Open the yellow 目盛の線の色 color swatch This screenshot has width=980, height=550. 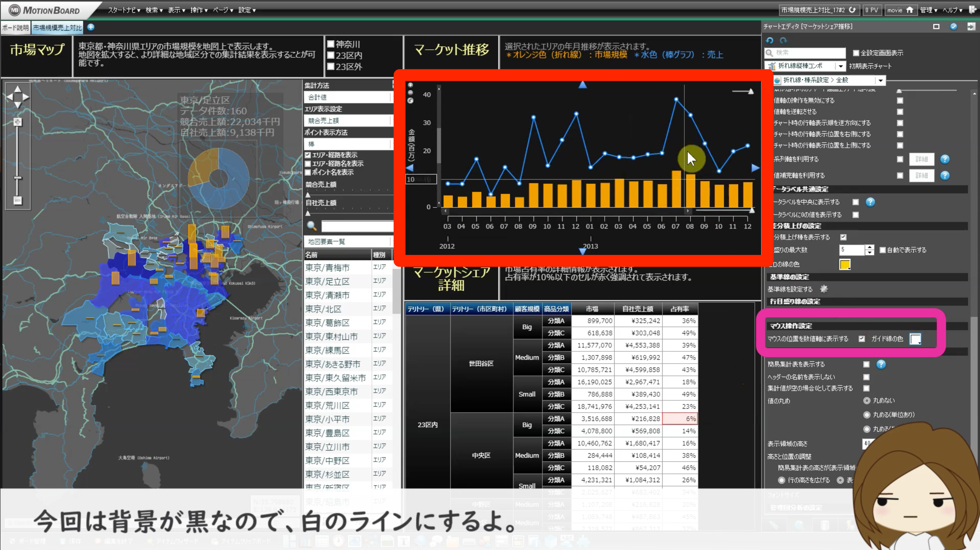coord(845,264)
